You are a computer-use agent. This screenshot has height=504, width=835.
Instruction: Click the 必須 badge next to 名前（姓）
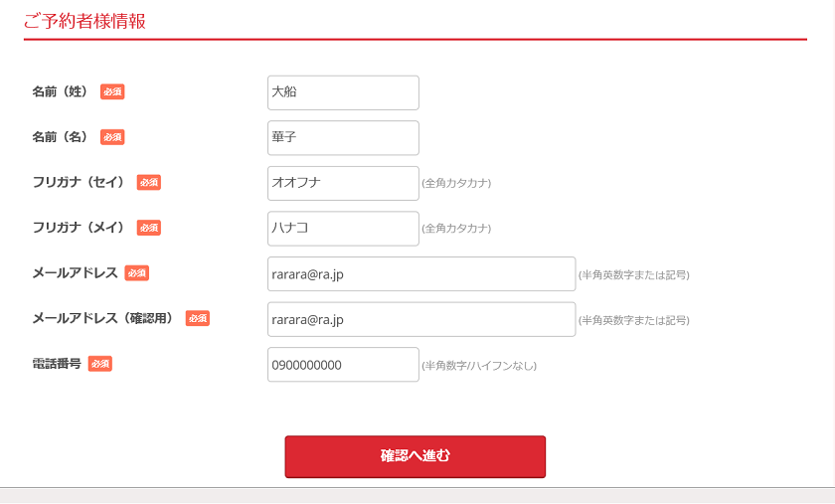112,91
